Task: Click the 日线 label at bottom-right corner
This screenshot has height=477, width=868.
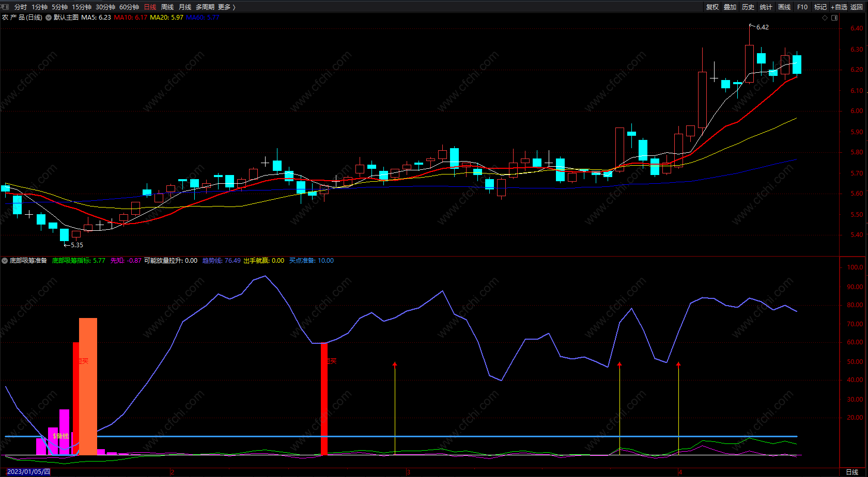Action: [852, 472]
